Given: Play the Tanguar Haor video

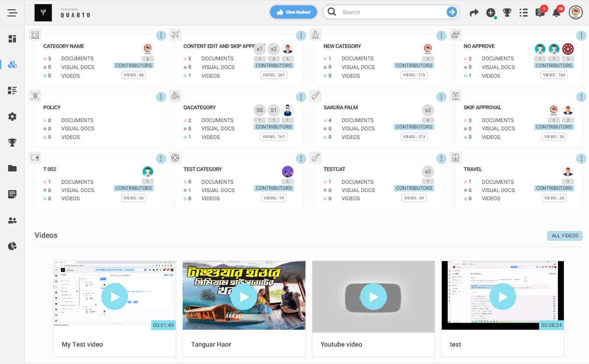Looking at the screenshot, I should (x=244, y=296).
